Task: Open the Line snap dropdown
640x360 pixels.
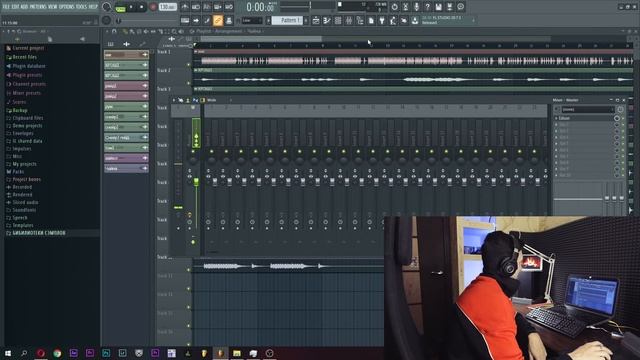Action: click(x=252, y=20)
